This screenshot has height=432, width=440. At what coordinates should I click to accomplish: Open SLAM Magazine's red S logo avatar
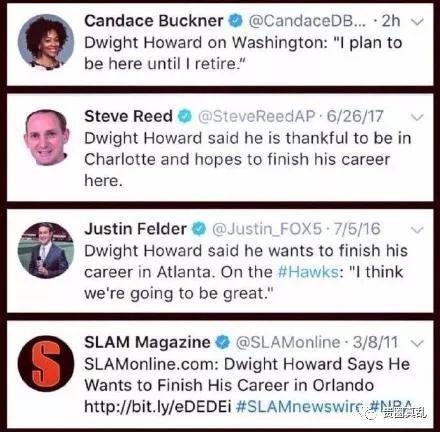[46, 363]
